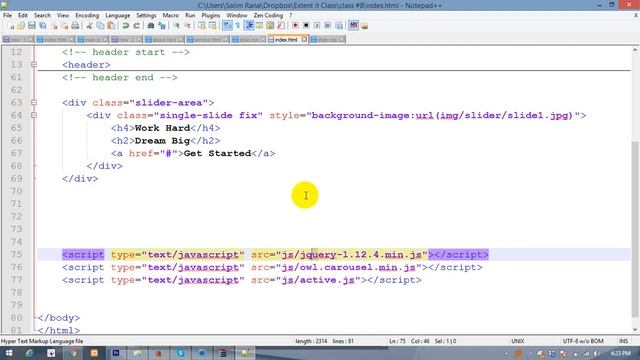Click the Paste toolbar icon

pos(111,26)
